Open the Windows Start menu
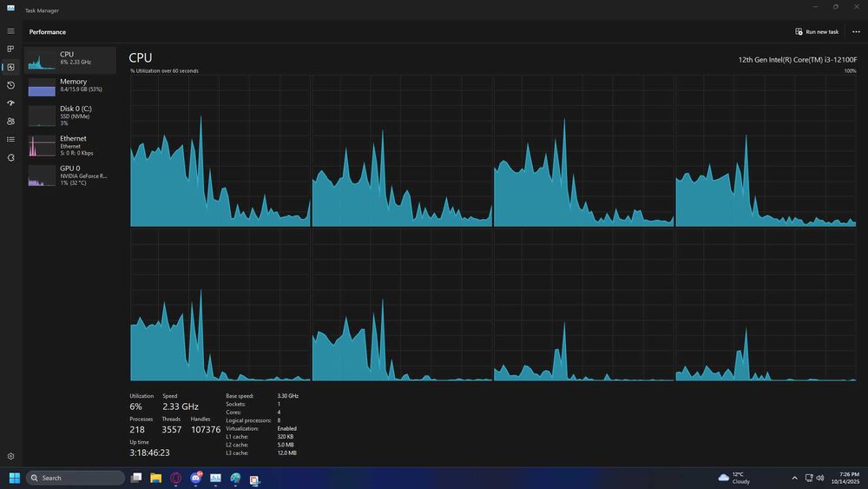 15,478
